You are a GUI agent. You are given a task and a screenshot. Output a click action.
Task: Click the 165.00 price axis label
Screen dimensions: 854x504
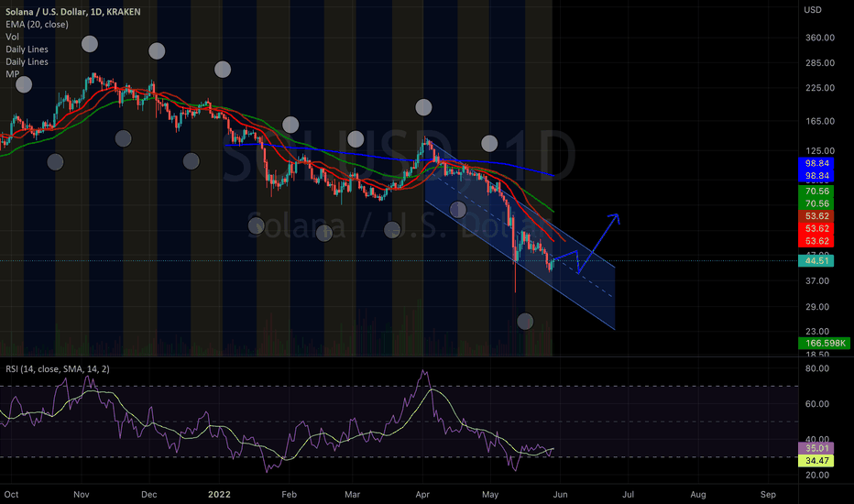click(x=820, y=121)
